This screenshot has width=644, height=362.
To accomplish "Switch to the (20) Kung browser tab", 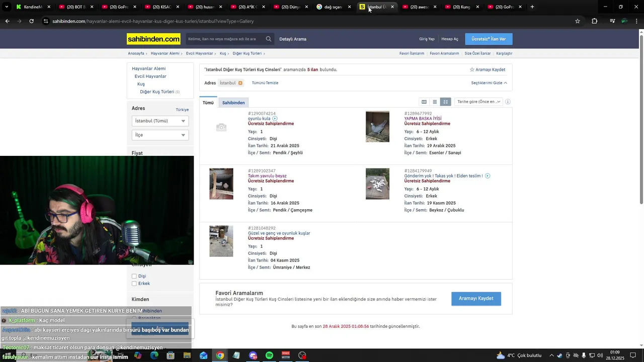I will [x=462, y=7].
